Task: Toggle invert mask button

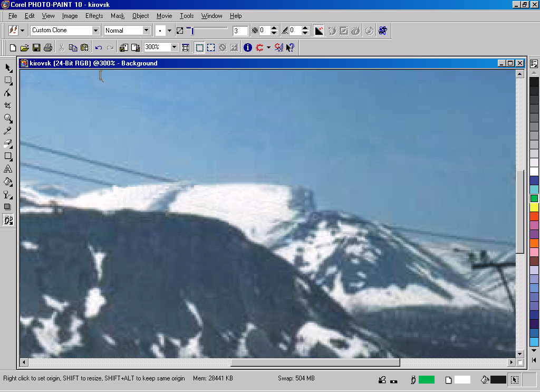Action: [234, 47]
